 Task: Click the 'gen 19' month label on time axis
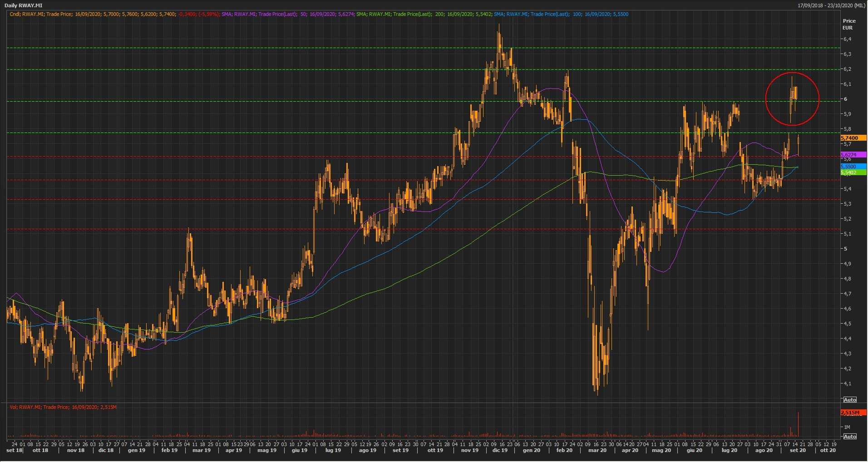[137, 450]
